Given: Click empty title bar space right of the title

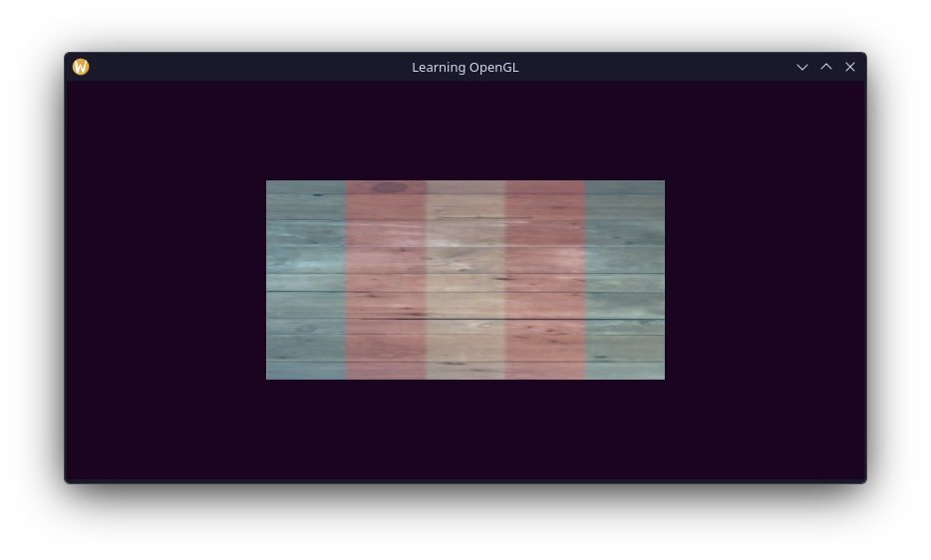Looking at the screenshot, I should (658, 67).
